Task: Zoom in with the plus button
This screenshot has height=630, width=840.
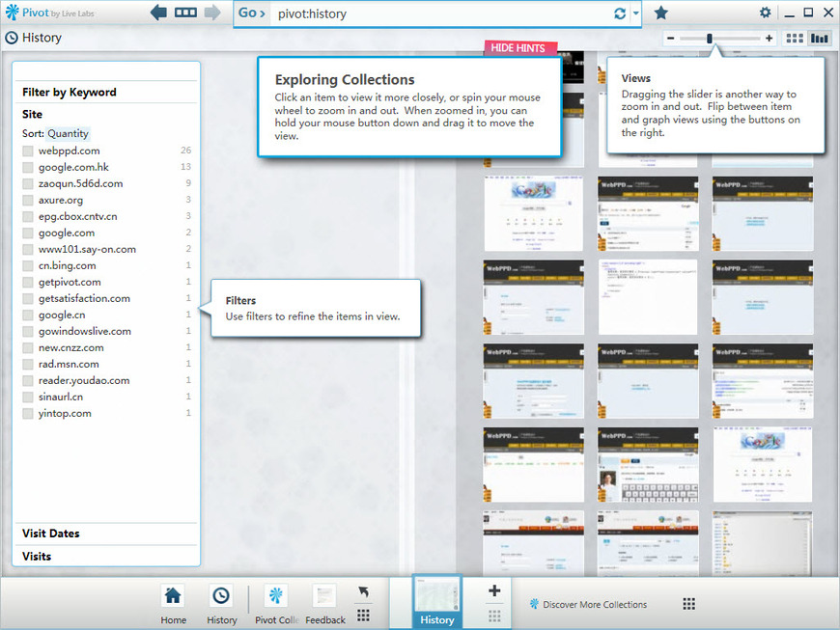Action: click(769, 38)
